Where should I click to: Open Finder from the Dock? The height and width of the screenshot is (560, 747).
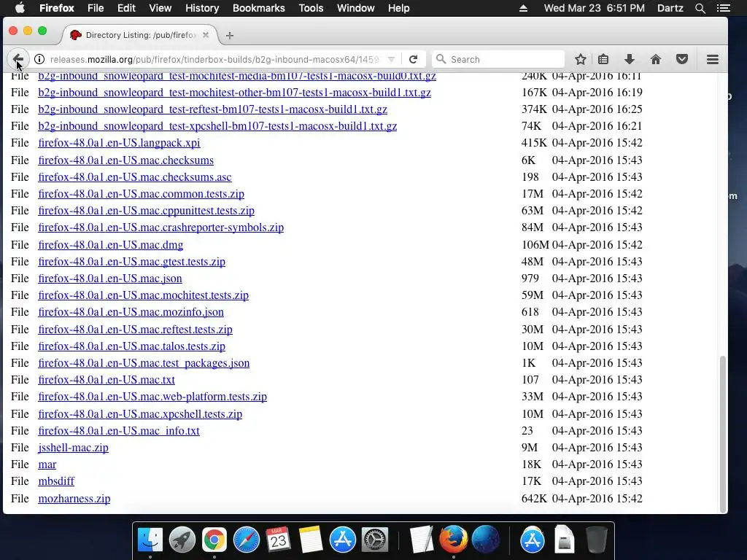(x=150, y=540)
